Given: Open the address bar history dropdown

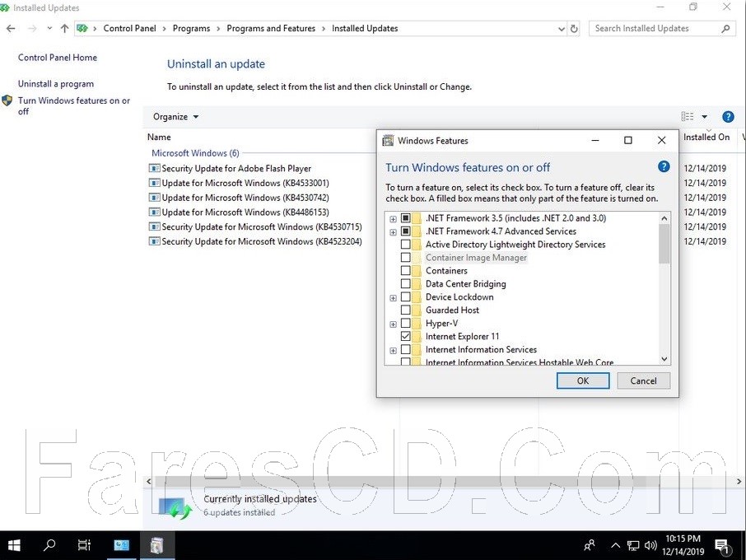Looking at the screenshot, I should tap(562, 29).
